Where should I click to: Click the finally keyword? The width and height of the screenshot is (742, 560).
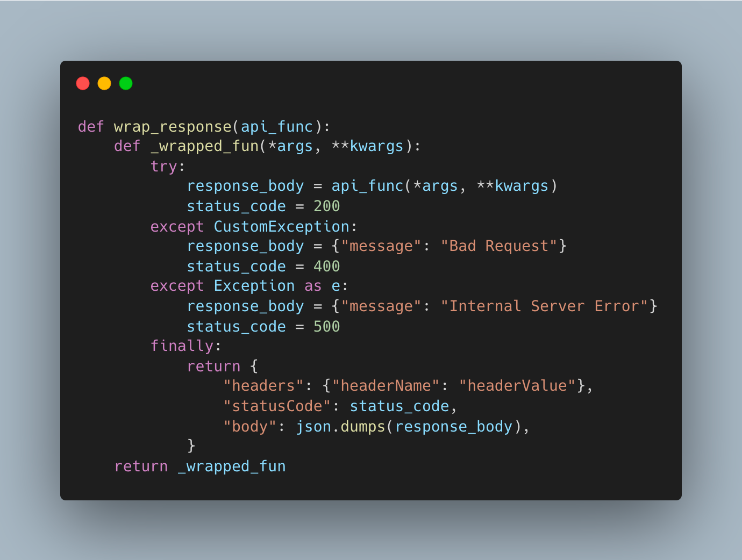pos(182,346)
